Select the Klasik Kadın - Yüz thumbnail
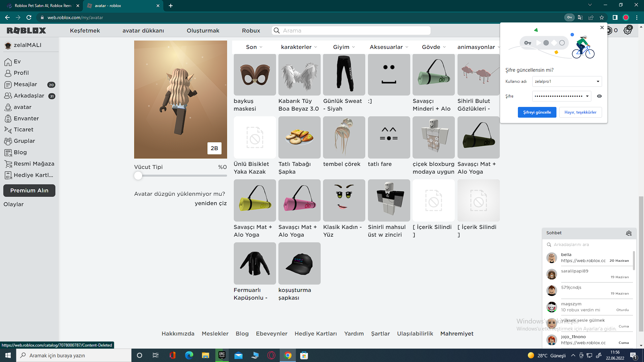The image size is (644, 362). pos(344,200)
